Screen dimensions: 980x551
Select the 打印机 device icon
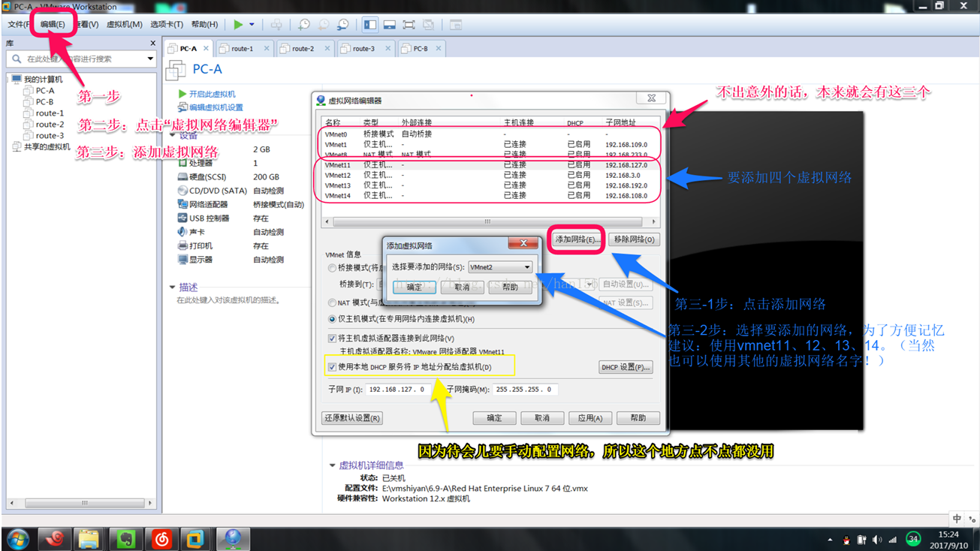click(182, 245)
